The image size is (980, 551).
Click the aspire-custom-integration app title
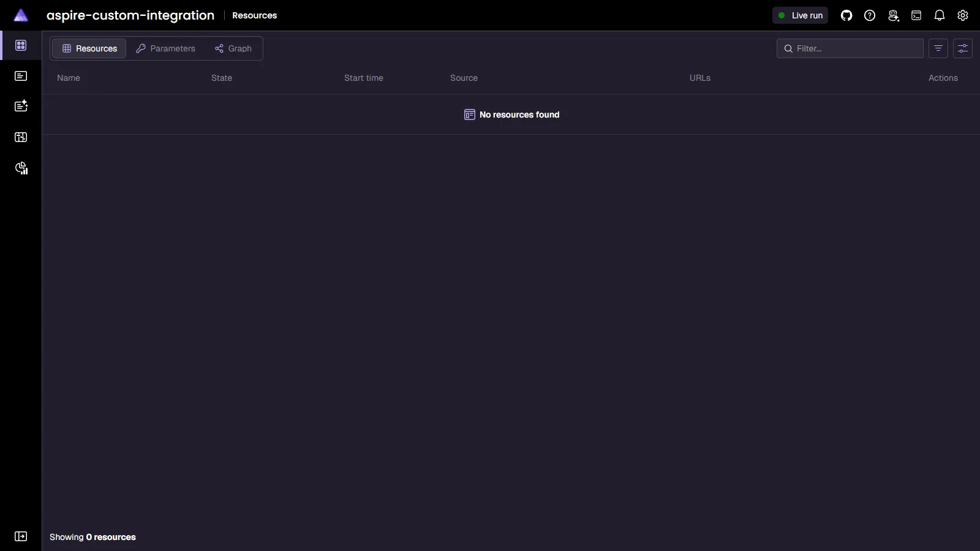point(130,15)
